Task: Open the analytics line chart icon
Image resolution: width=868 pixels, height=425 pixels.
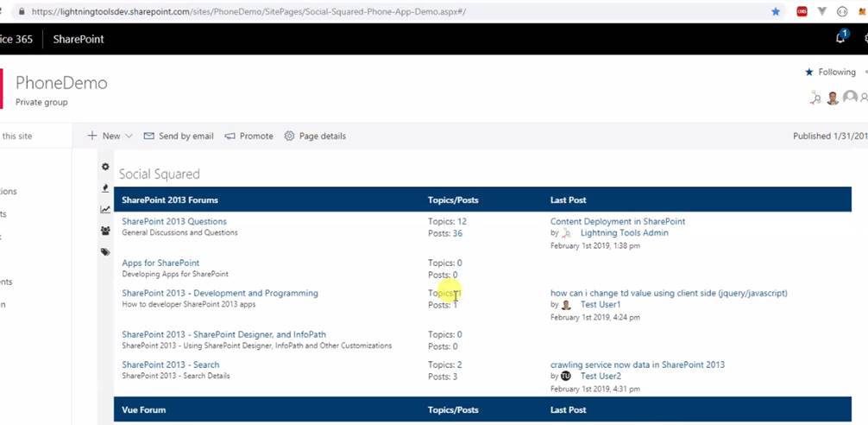Action: tap(105, 209)
